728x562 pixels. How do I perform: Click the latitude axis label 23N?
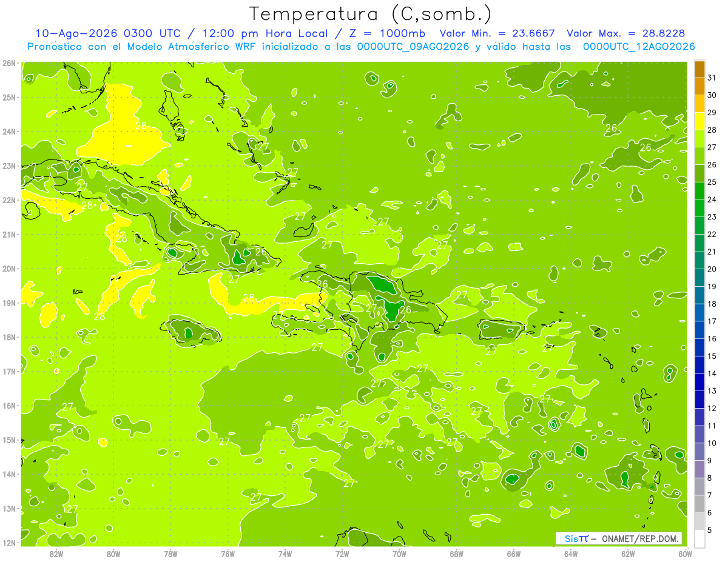click(8, 166)
